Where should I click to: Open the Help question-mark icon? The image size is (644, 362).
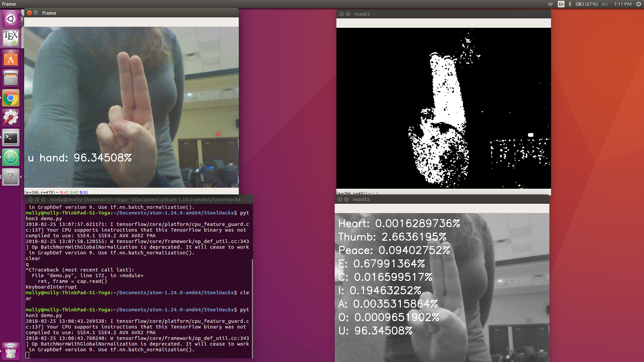(11, 177)
